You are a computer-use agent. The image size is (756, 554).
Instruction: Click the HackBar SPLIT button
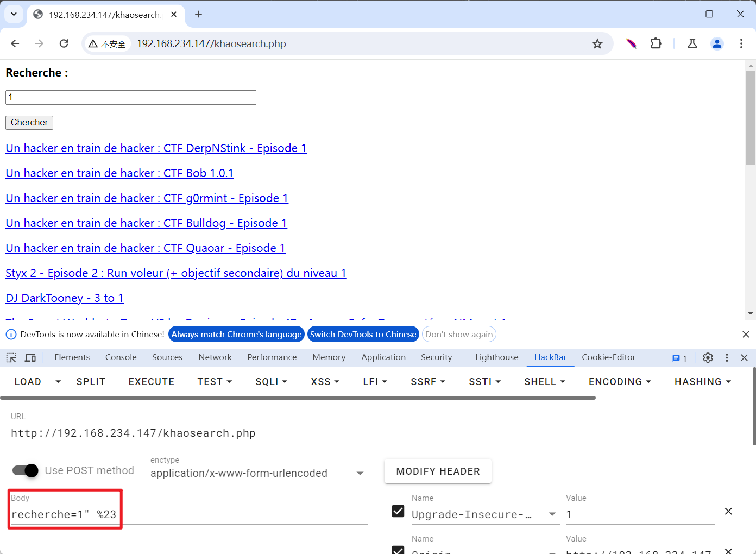[x=91, y=382]
